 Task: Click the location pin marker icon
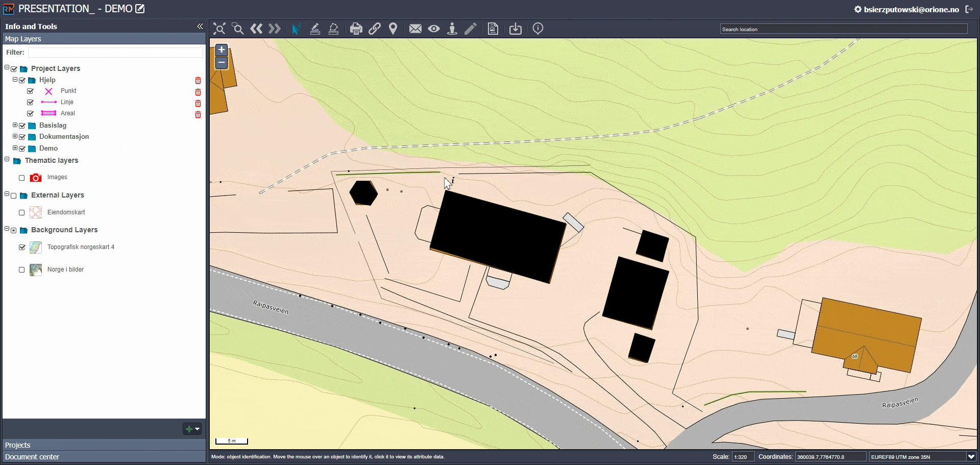pos(393,29)
